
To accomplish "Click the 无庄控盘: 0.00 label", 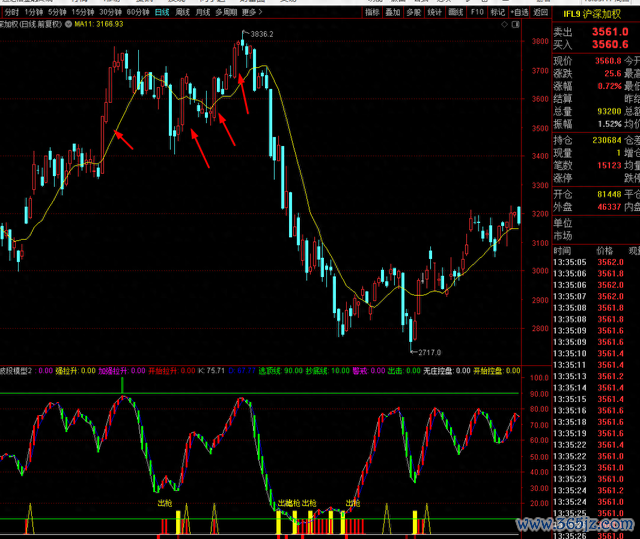I will pos(447,371).
